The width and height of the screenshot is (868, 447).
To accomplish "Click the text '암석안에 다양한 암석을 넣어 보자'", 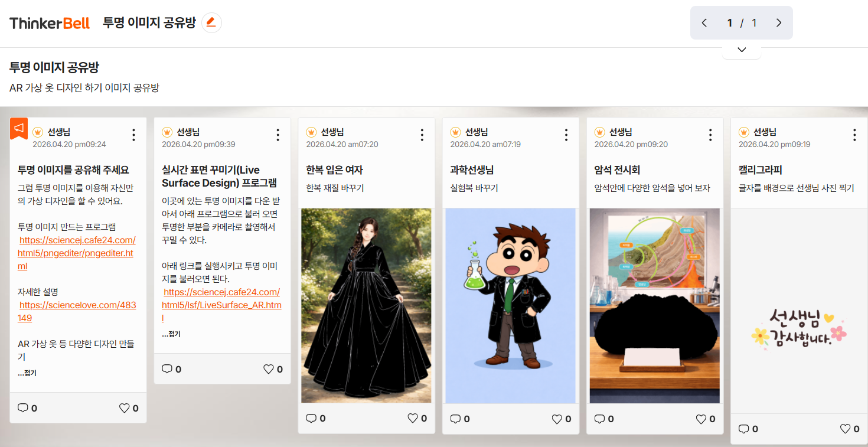I will tap(652, 188).
